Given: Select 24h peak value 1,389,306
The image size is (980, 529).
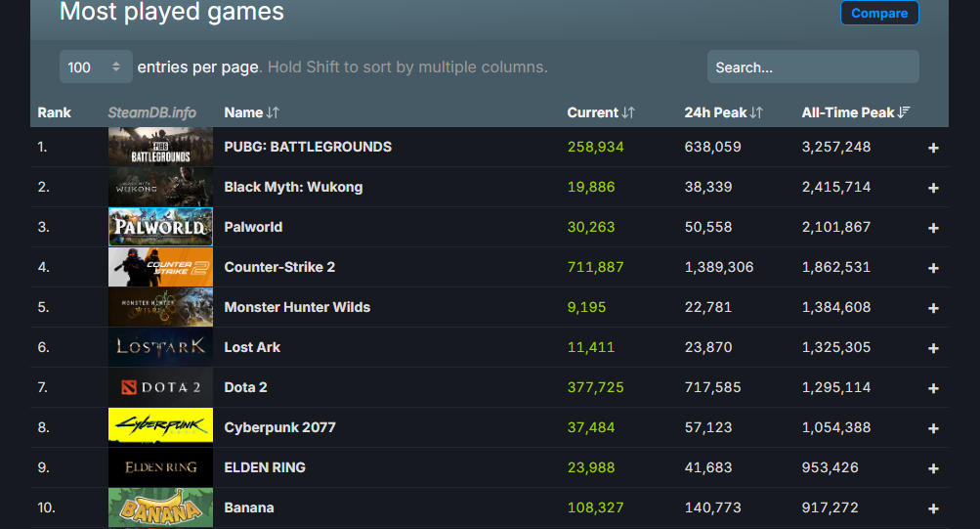Looking at the screenshot, I should pyautogui.click(x=719, y=267).
